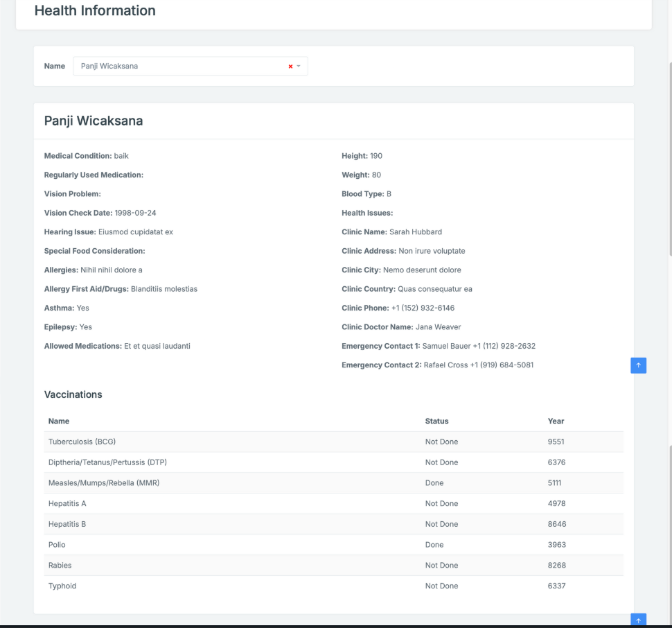This screenshot has width=672, height=628.
Task: Open the Name dropdown arrow
Action: coord(299,67)
